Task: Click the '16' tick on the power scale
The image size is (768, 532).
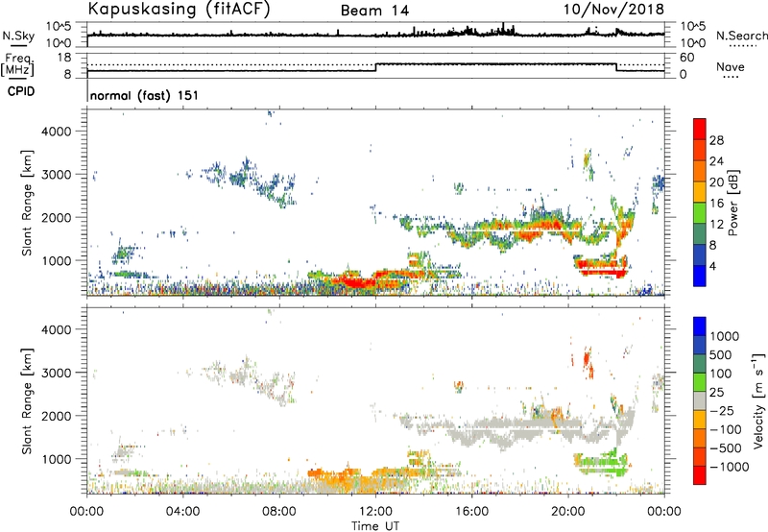Action: (716, 204)
